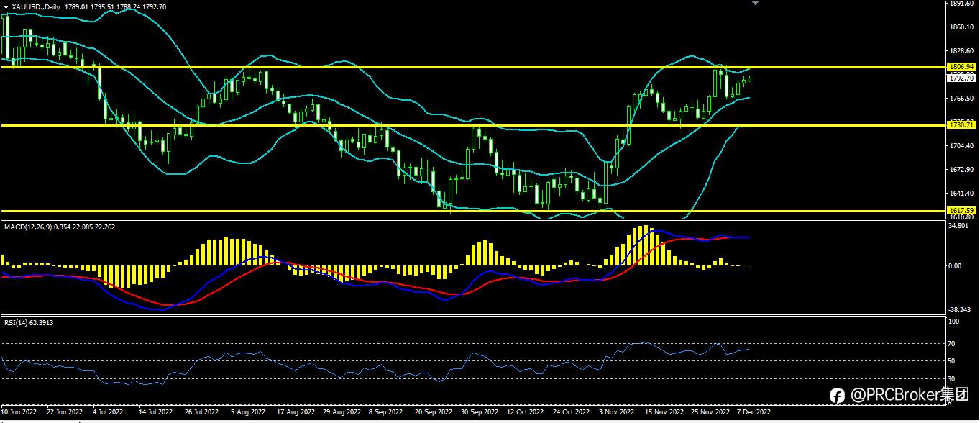The height and width of the screenshot is (423, 980).
Task: Click the 1617.59 yellow price tag
Action: click(962, 211)
